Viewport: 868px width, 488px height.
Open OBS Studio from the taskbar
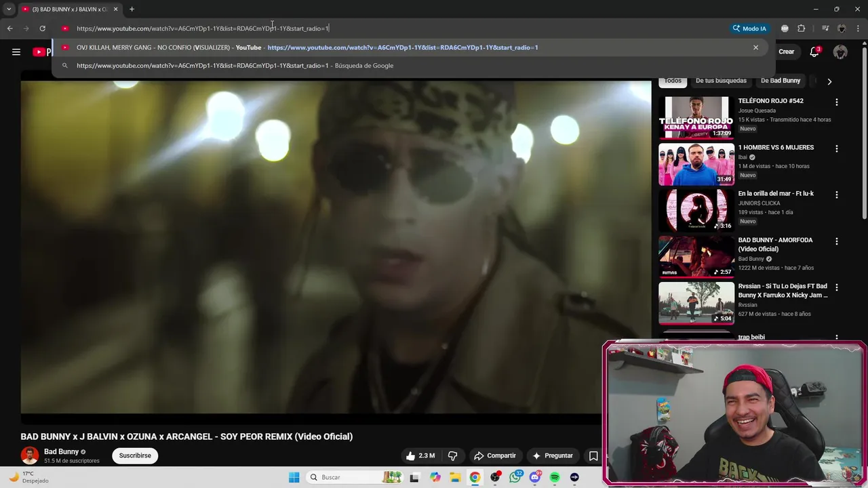point(495,477)
